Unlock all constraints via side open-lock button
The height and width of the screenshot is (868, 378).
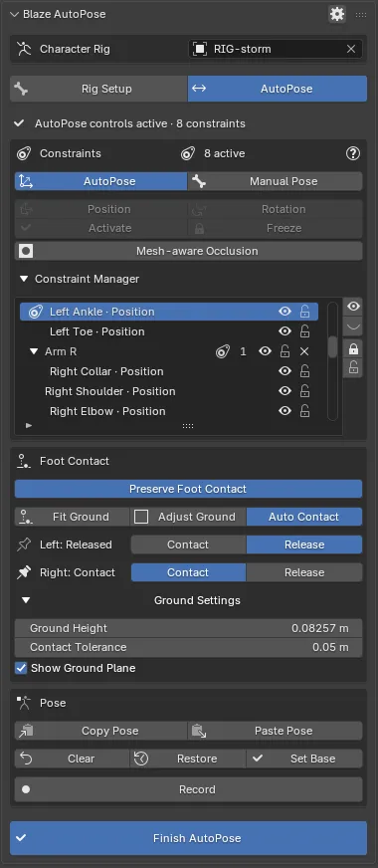coord(353,367)
